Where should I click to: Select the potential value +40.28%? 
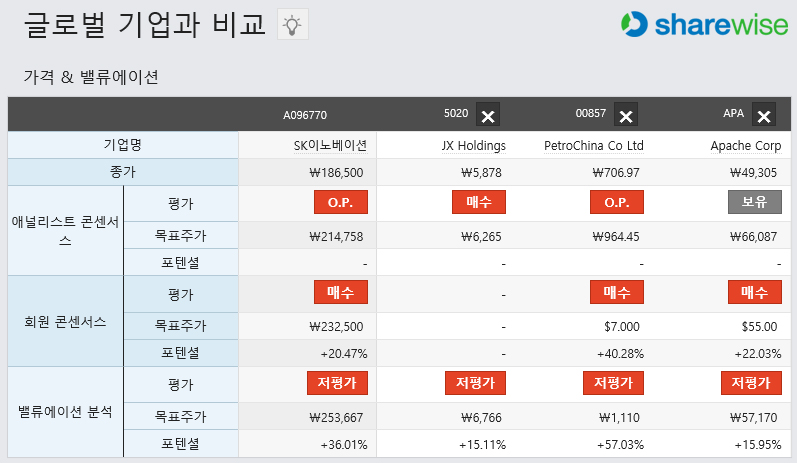pyautogui.click(x=621, y=354)
